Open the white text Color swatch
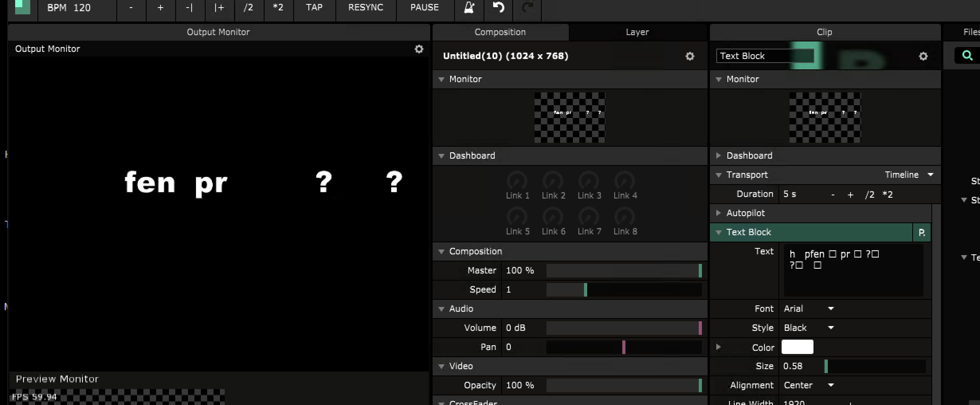 [797, 347]
